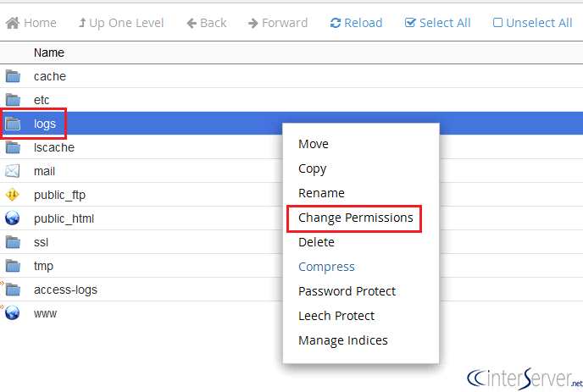Image resolution: width=583 pixels, height=392 pixels.
Task: Click the public_ftp yellow arrows icon
Action: coord(12,195)
